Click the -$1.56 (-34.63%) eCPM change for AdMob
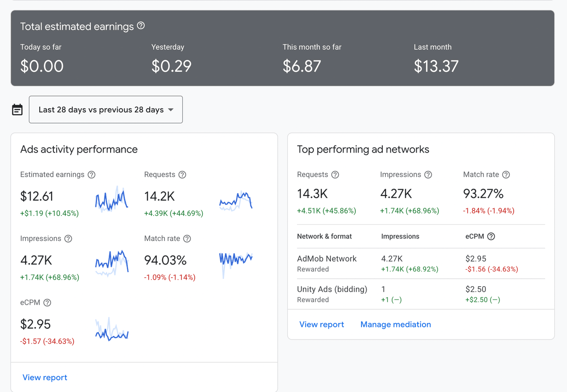 pos(492,269)
